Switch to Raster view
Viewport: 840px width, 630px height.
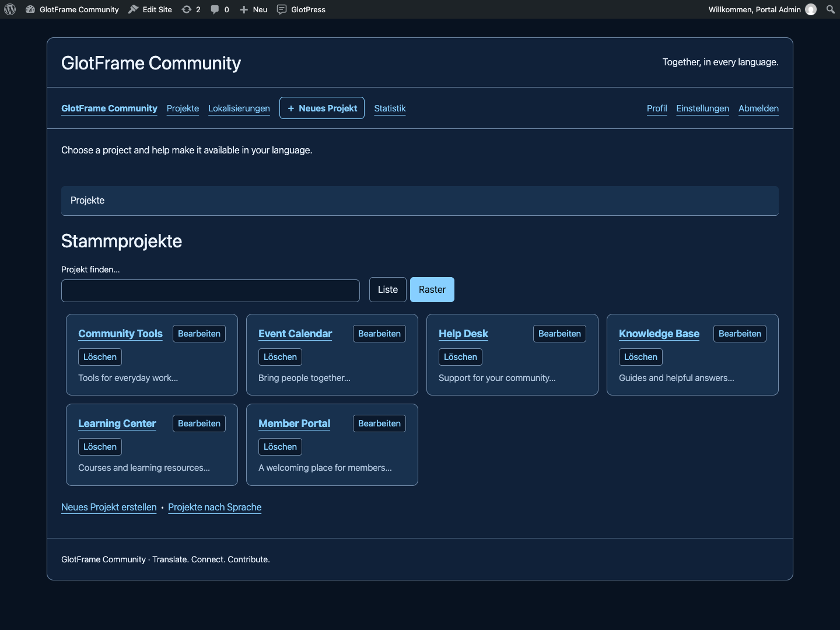coord(432,289)
